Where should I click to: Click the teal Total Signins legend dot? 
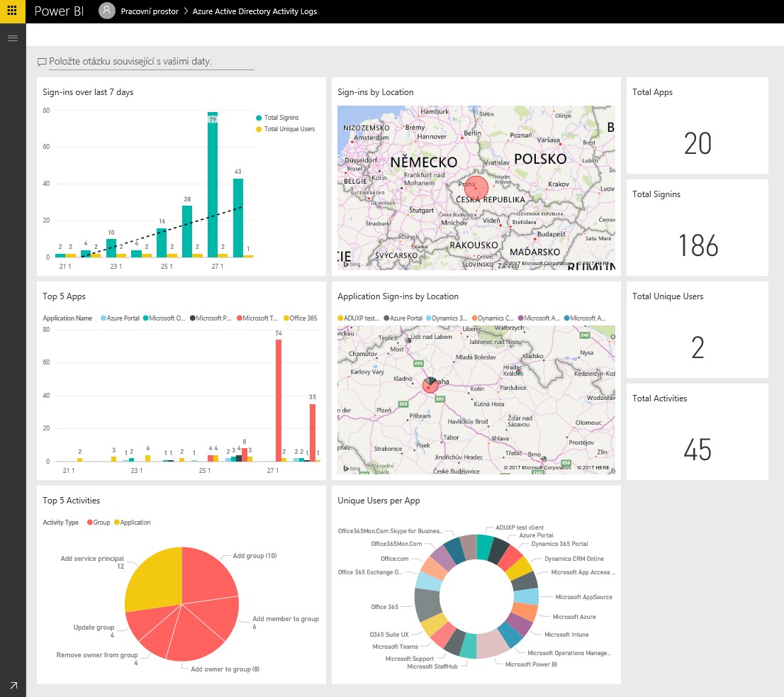coord(259,118)
